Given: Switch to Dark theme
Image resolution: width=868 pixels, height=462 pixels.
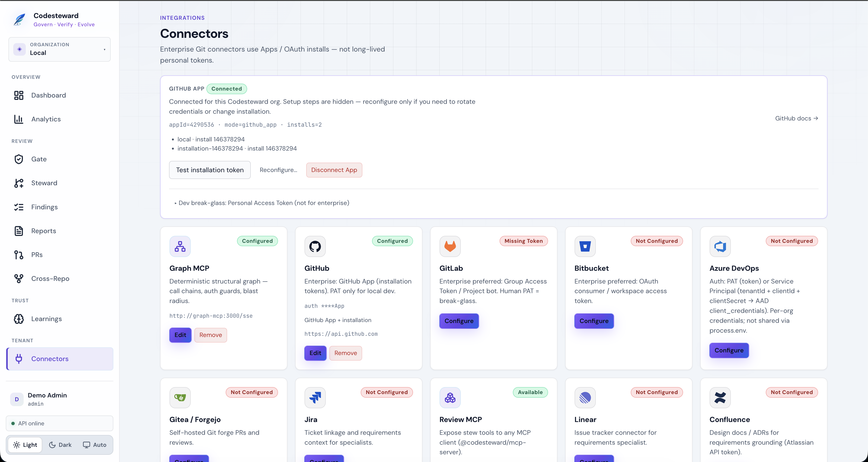Looking at the screenshot, I should (x=60, y=445).
